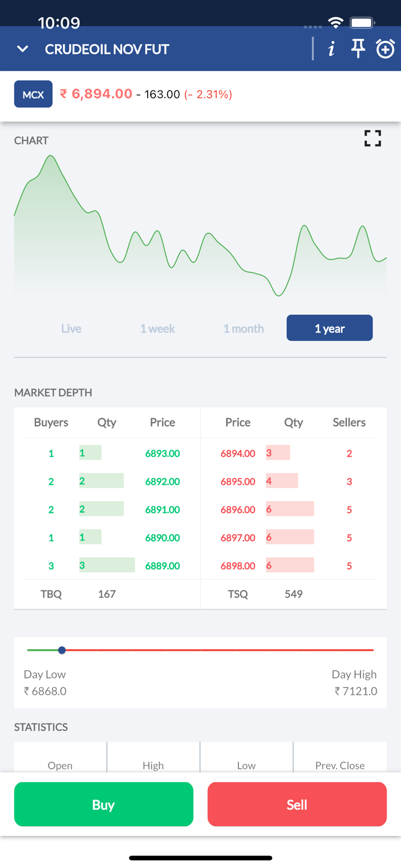Collapse screen using header chevron
The width and height of the screenshot is (401, 868).
23,49
